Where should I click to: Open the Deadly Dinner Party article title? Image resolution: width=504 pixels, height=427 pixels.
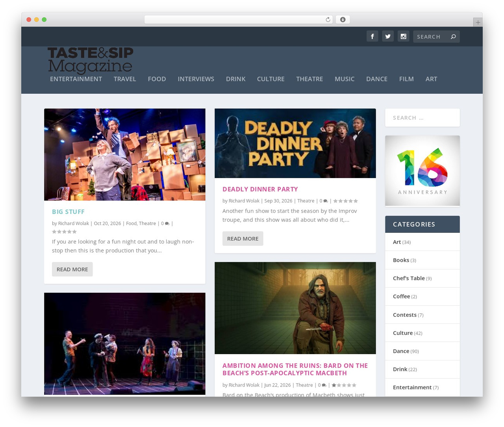(260, 189)
